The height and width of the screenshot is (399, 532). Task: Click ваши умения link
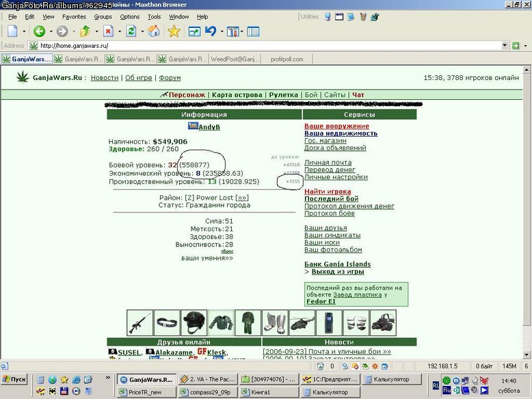[207, 258]
